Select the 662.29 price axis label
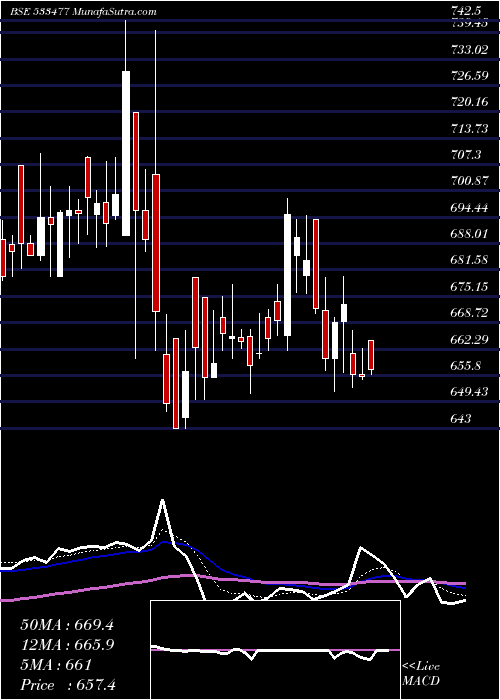Screen dimensions: 500x700 (469, 339)
